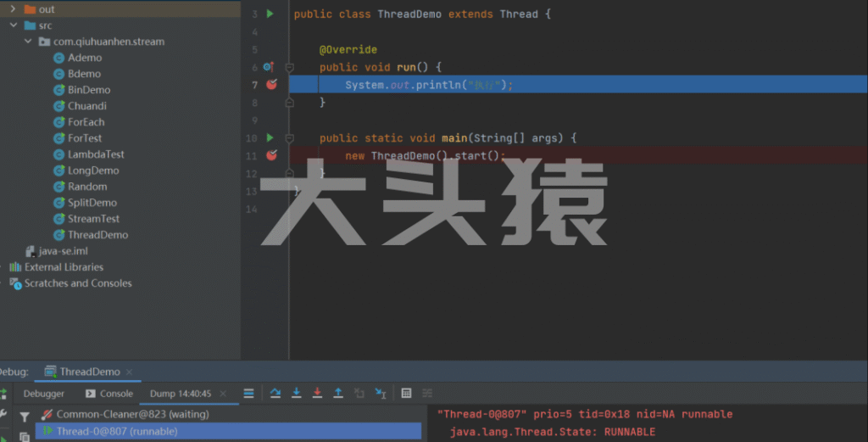868x442 pixels.
Task: Toggle the breakpoint on line 7
Action: coord(272,84)
